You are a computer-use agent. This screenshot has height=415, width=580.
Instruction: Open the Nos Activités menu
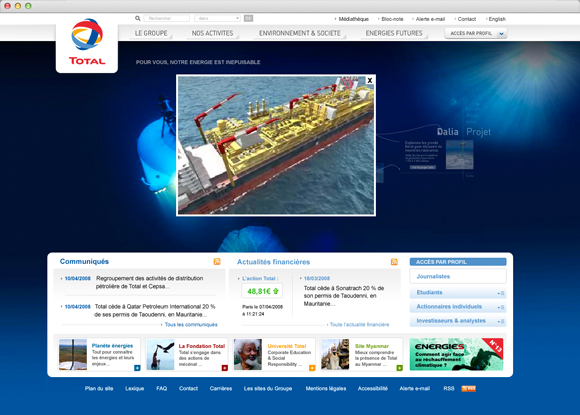coord(212,33)
